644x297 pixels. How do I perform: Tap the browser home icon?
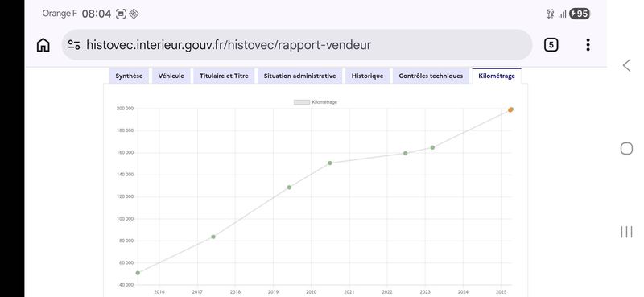click(x=43, y=45)
